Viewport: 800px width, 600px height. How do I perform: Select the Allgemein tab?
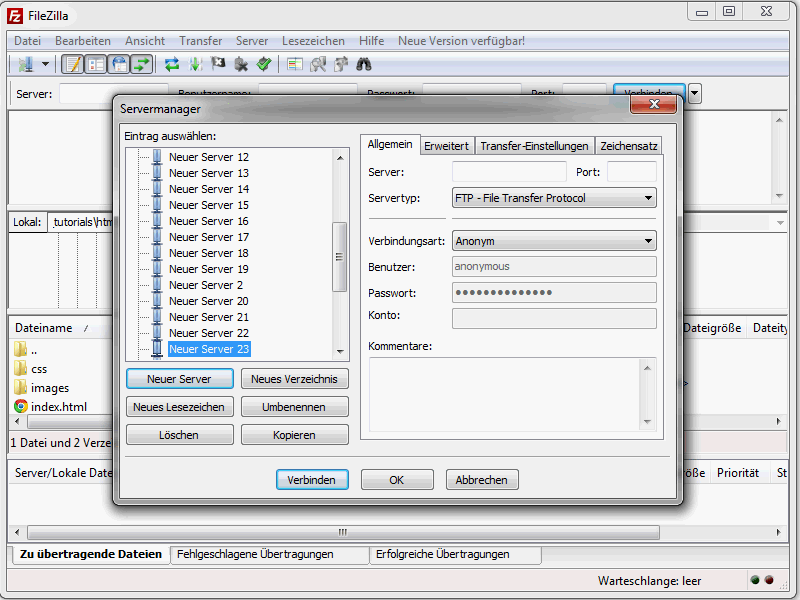pos(390,144)
